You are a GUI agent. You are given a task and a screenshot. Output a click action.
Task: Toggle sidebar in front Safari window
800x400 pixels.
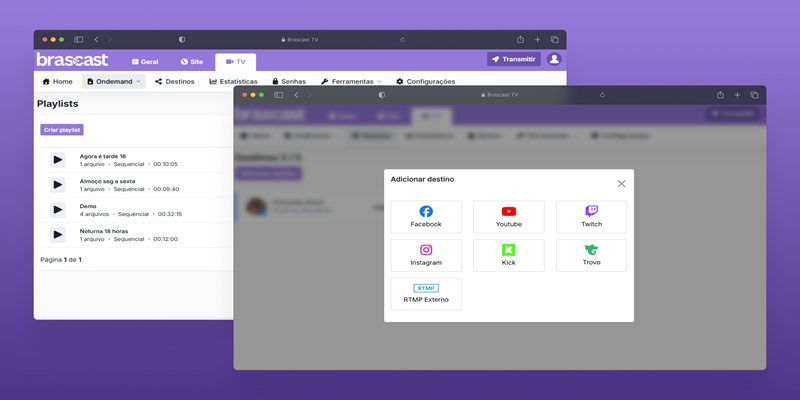click(279, 95)
